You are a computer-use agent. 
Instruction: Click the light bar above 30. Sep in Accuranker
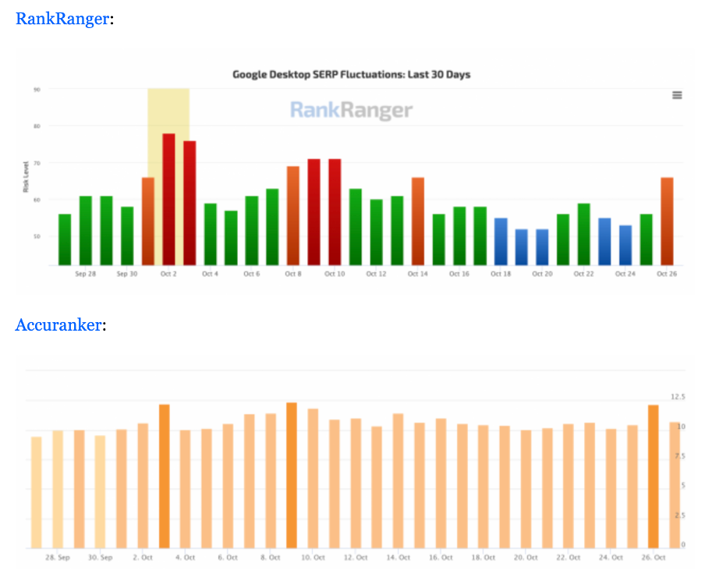tap(101, 492)
